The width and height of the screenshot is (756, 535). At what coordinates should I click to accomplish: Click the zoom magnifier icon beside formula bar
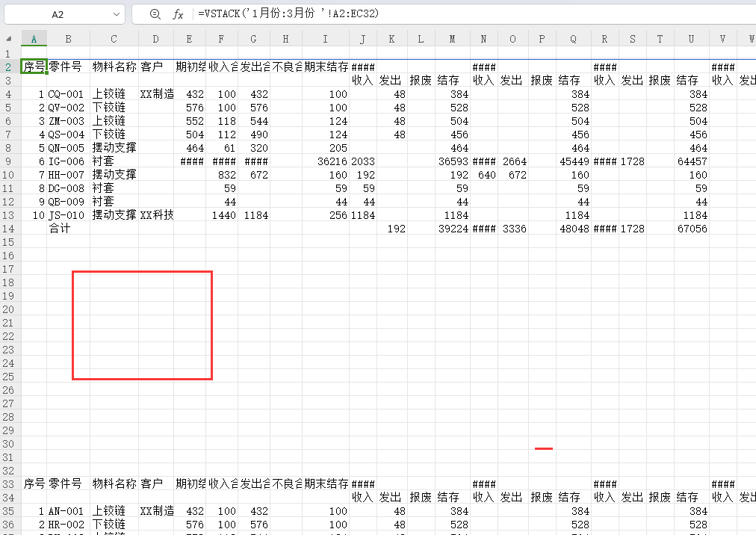click(155, 14)
